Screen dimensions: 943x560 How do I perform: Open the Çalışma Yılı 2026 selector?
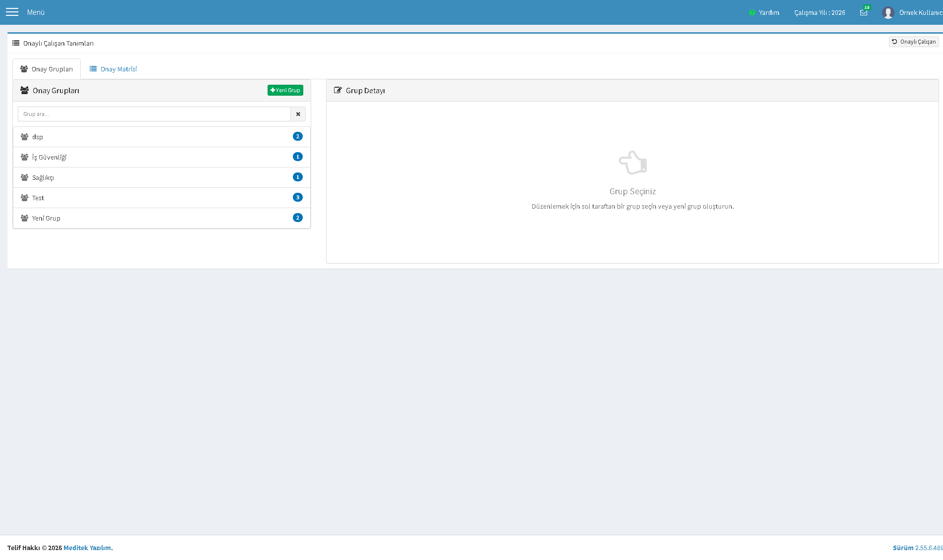[820, 13]
